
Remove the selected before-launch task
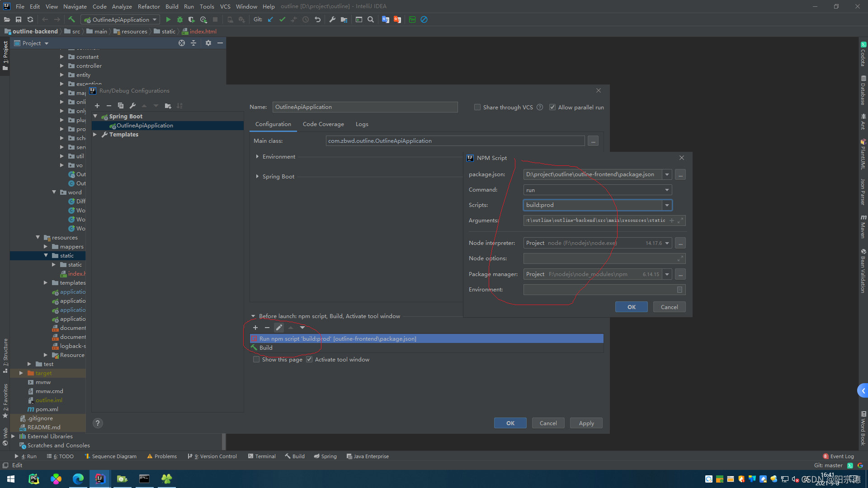[x=267, y=328]
